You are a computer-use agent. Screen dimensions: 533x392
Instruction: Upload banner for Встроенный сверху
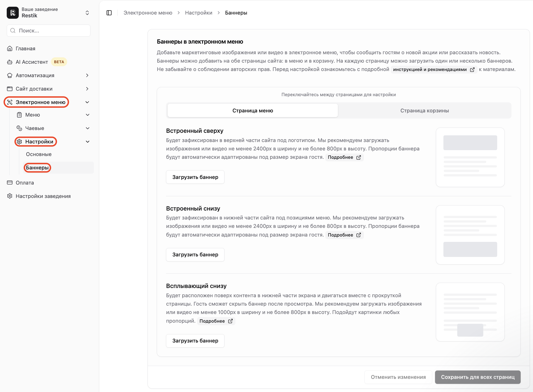[195, 177]
